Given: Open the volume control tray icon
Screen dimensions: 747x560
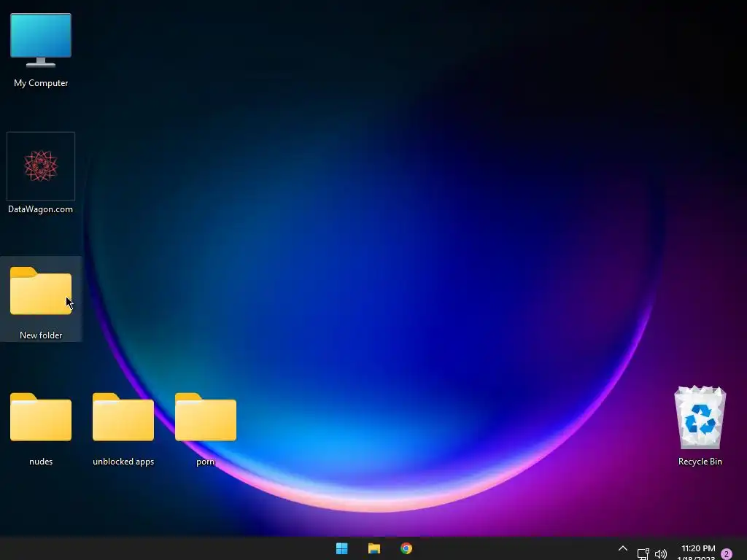Looking at the screenshot, I should click(661, 554).
